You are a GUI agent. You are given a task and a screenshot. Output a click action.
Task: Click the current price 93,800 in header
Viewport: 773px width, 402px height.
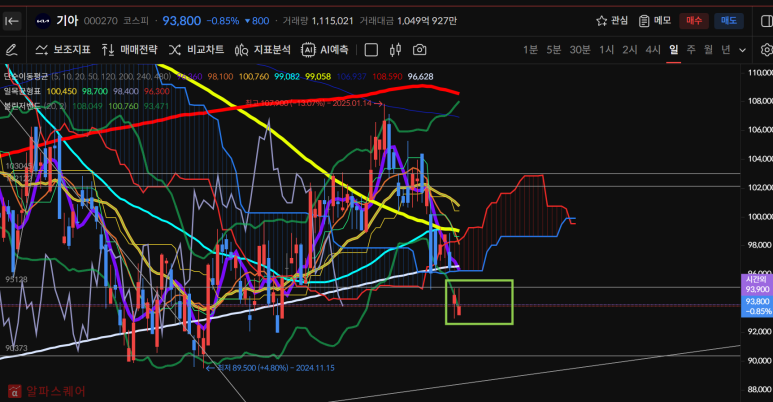tap(181, 21)
